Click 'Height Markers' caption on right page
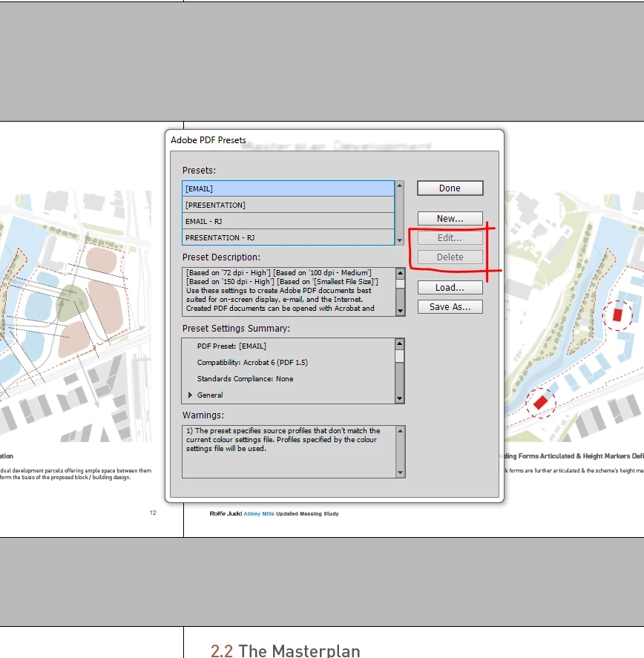This screenshot has width=644, height=658. (606, 456)
